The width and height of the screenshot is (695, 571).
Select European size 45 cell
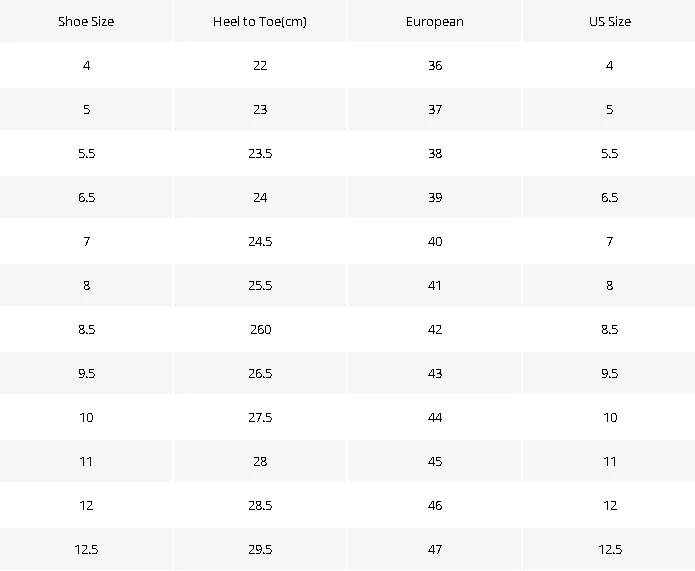tap(435, 461)
